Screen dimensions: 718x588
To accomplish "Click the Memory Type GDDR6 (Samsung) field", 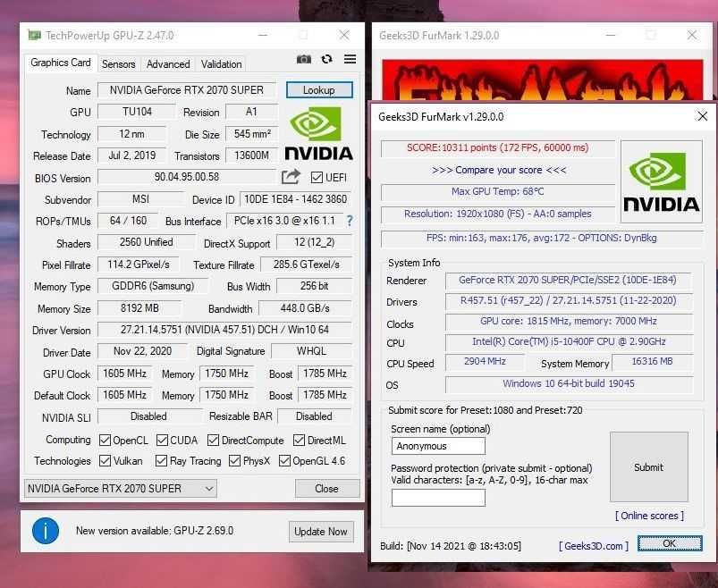I will (x=153, y=286).
